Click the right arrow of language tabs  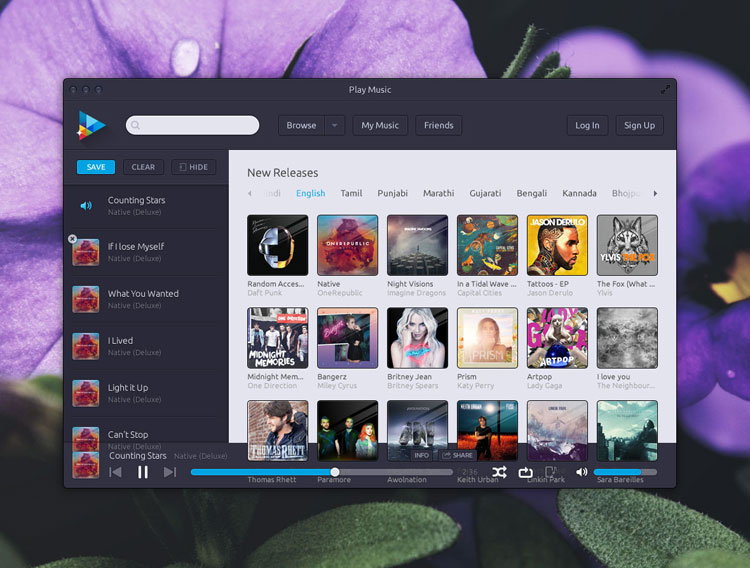pos(655,193)
